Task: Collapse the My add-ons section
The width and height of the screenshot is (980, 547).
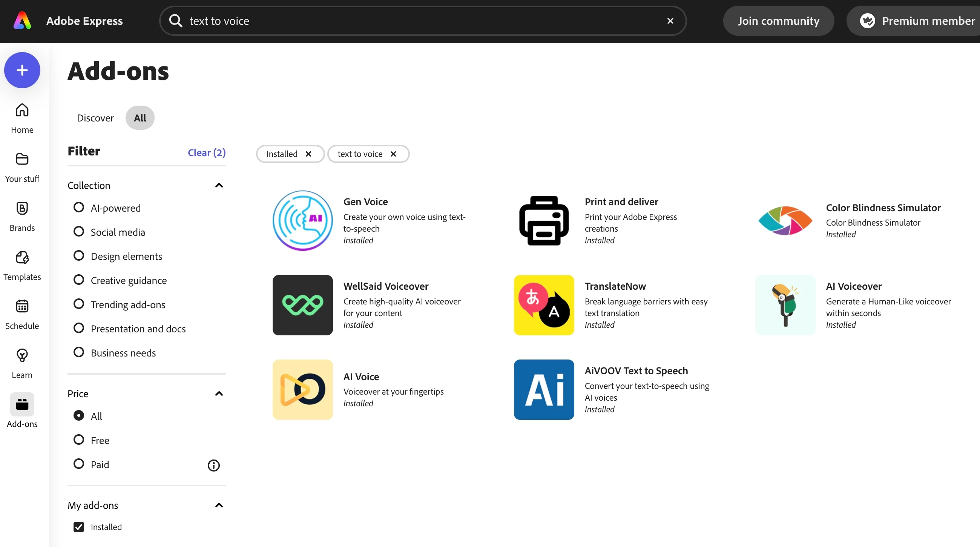Action: pos(219,505)
